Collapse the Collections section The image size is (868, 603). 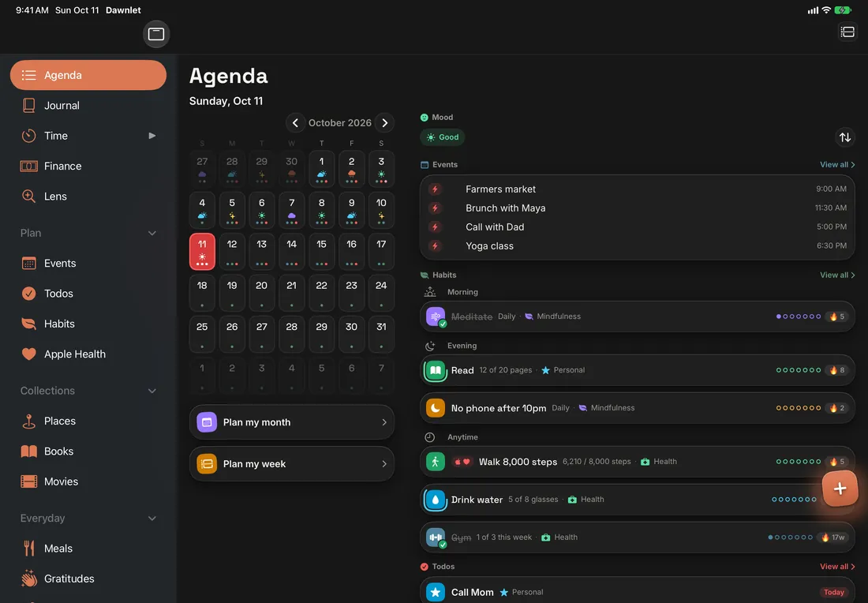(x=152, y=391)
